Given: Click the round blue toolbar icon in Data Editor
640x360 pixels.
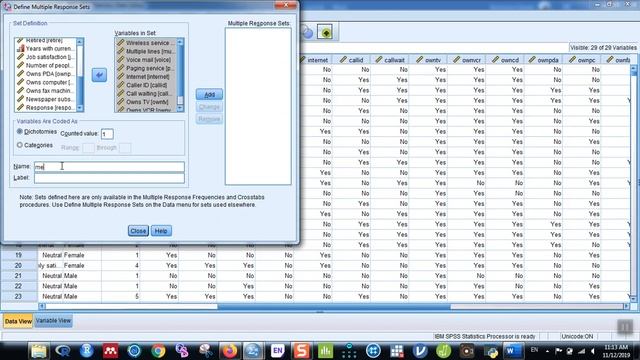Looking at the screenshot, I should click(x=307, y=32).
